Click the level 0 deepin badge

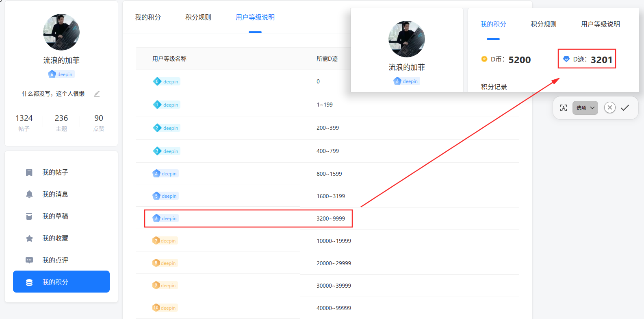(x=167, y=81)
